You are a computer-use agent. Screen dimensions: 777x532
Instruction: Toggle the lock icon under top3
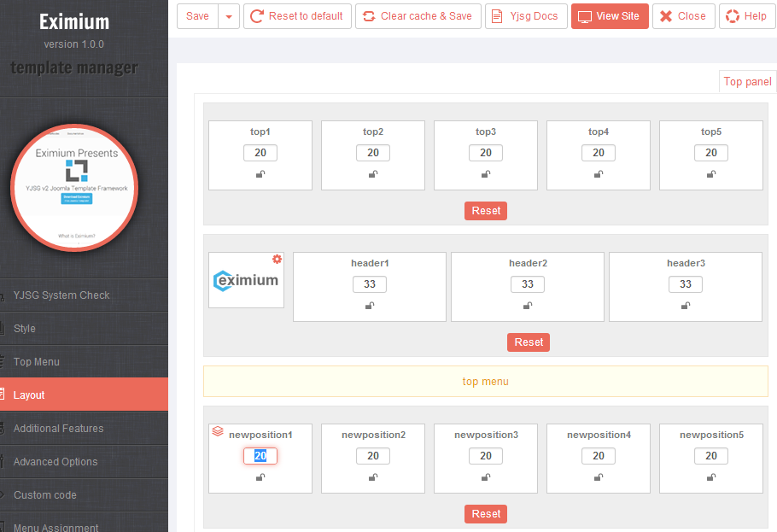pyautogui.click(x=486, y=174)
